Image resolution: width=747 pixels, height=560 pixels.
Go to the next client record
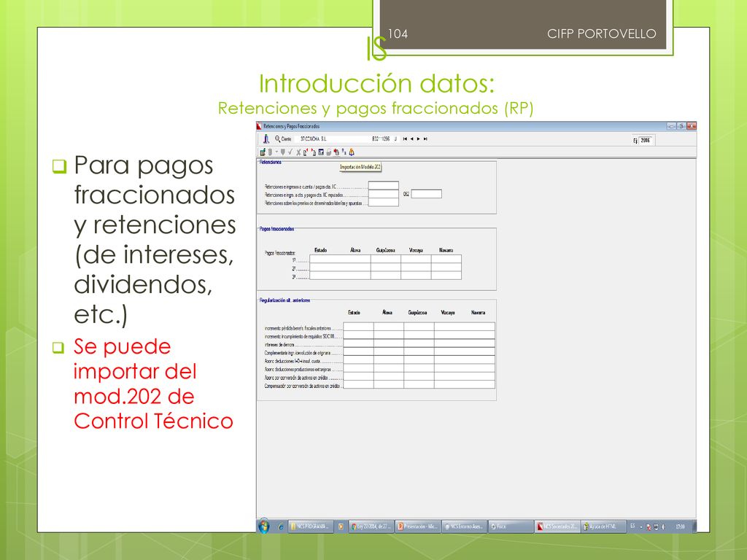(418, 139)
